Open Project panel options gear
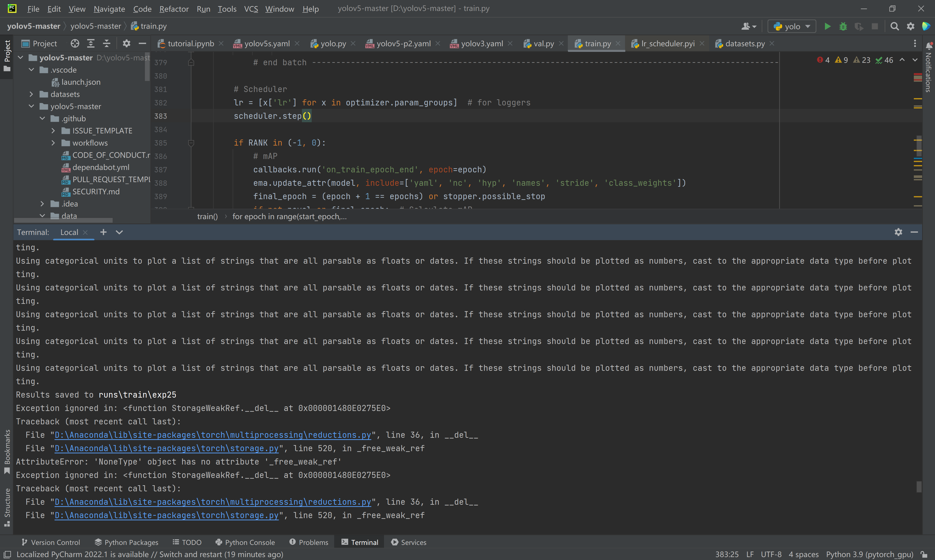This screenshot has width=935, height=560. 126,43
